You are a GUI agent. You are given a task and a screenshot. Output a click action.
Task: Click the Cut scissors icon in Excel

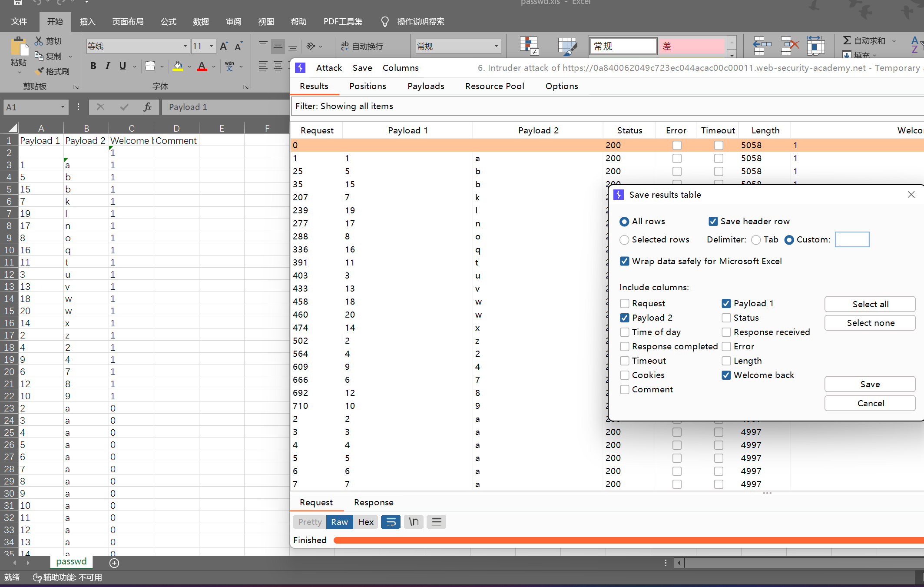click(x=39, y=41)
